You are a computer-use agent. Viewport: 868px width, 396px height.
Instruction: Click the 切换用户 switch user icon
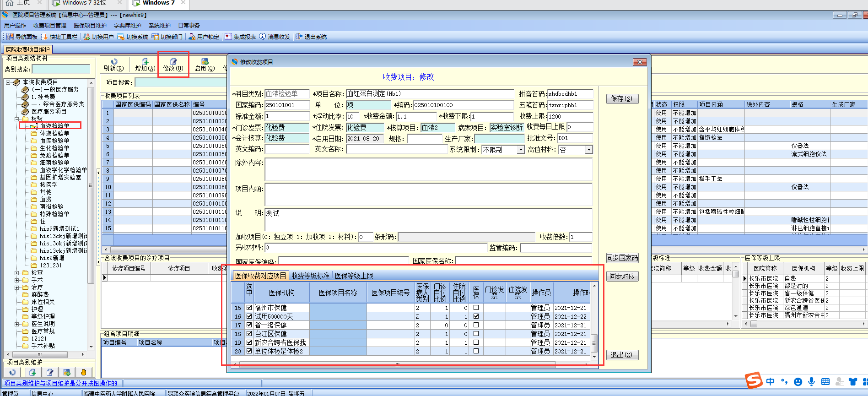tap(98, 37)
